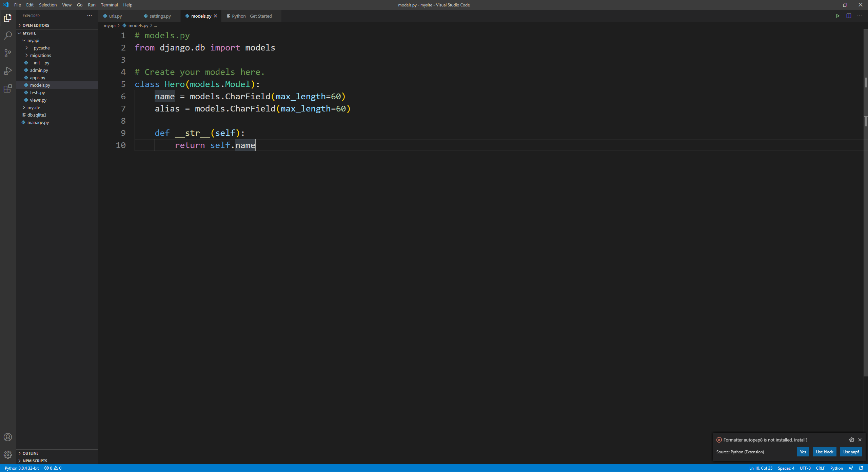Screen dimensions: 868x472
Task: Click line number 5 in gutter
Action: 123,84
